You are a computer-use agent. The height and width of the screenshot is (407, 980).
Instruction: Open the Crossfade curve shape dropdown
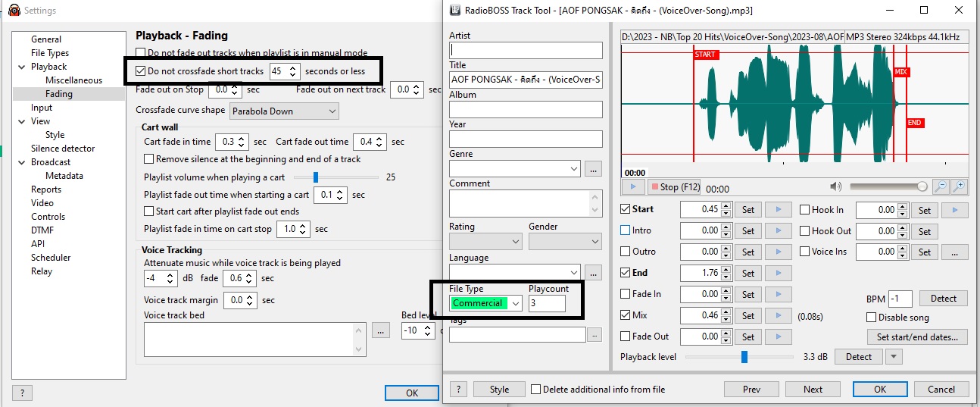point(284,111)
